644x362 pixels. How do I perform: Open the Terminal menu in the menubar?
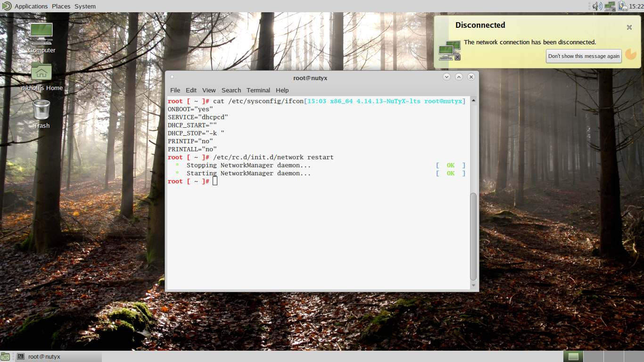point(258,90)
